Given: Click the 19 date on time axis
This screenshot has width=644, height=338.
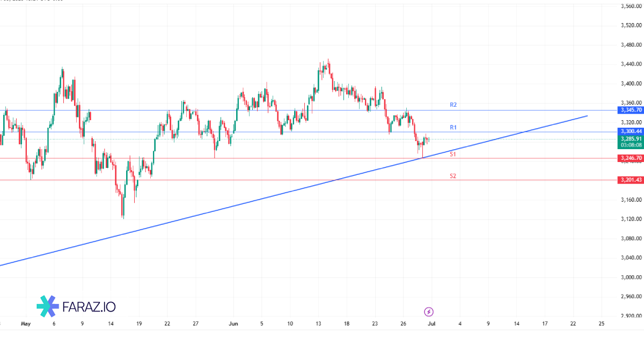Looking at the screenshot, I should coord(139,324).
